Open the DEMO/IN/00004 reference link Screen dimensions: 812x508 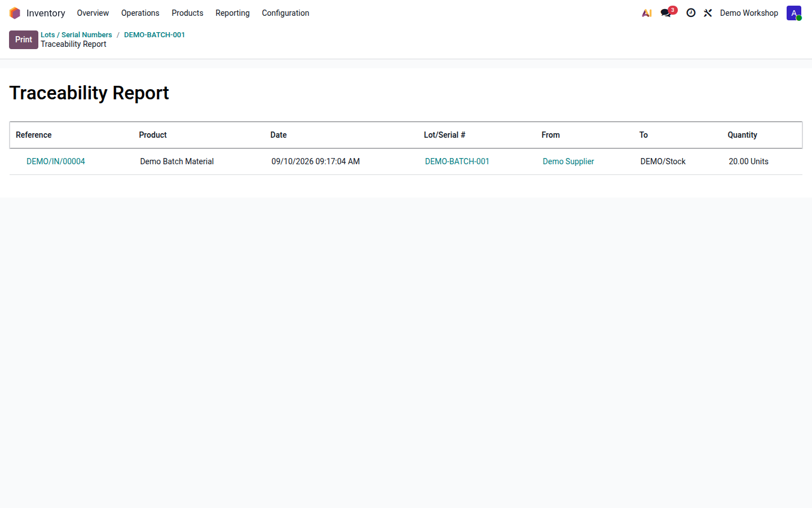(x=56, y=161)
